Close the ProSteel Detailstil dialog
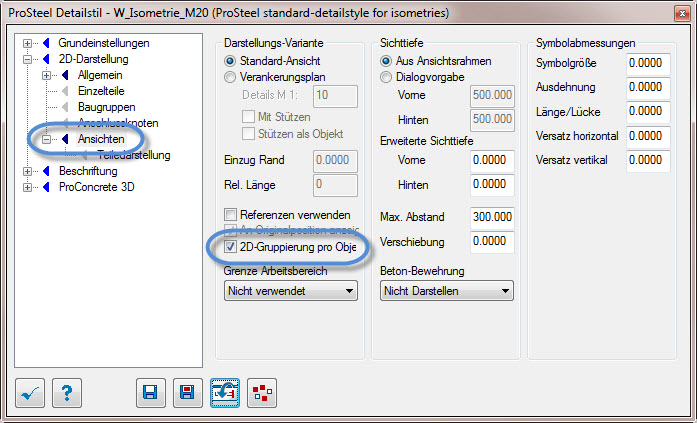 point(682,13)
